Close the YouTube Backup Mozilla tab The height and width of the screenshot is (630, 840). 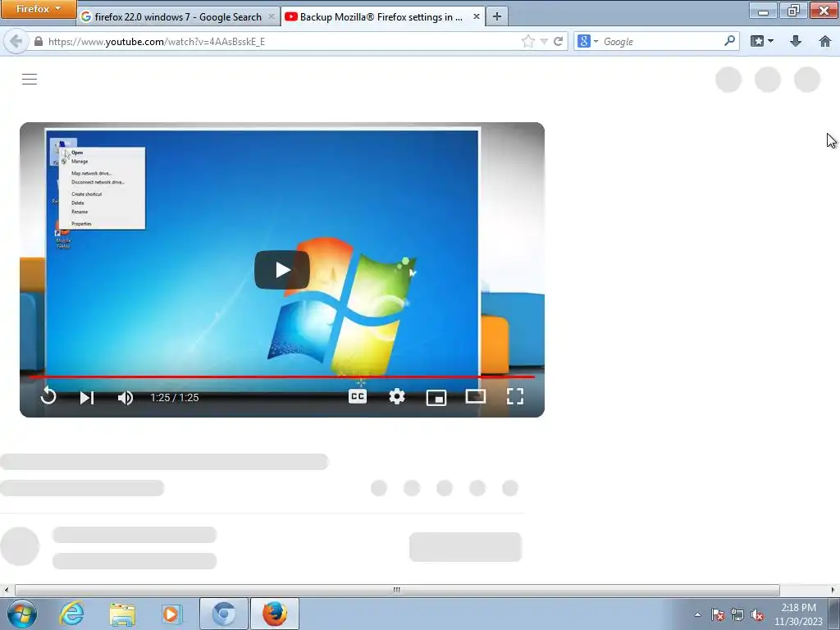(x=476, y=16)
